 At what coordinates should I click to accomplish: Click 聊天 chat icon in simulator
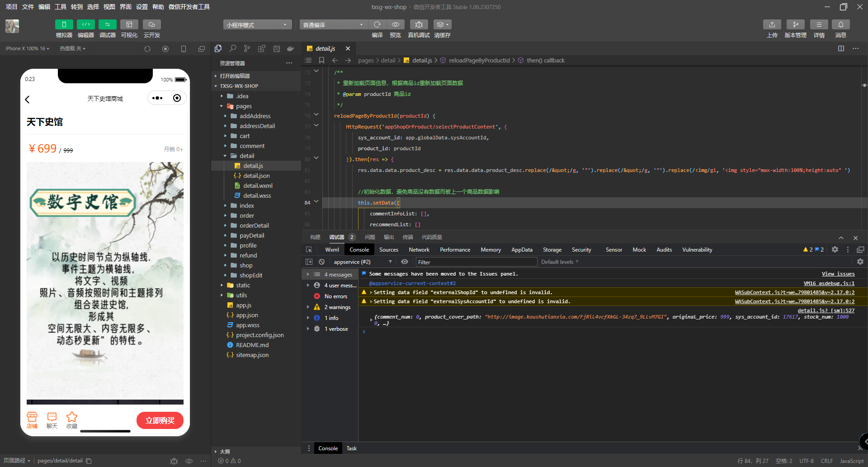(x=52, y=420)
